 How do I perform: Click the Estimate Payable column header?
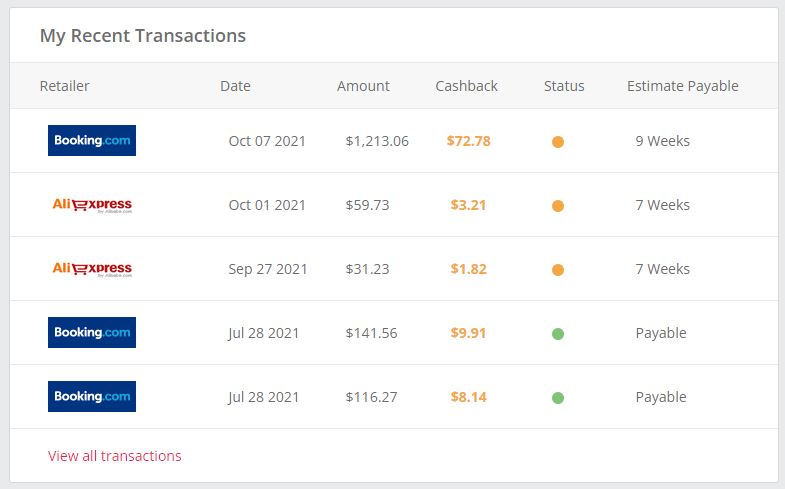(x=682, y=86)
